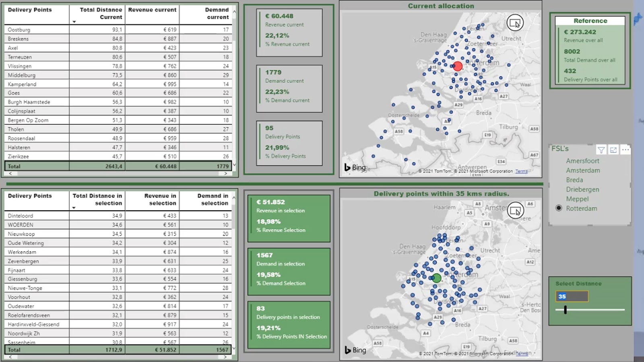Click the Rotterdam radio button in FSL's slicer
The image size is (644, 362).
click(559, 208)
